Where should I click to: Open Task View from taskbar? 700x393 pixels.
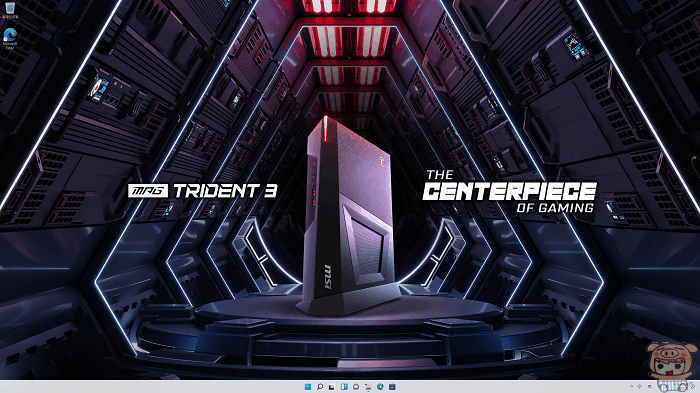click(x=332, y=387)
